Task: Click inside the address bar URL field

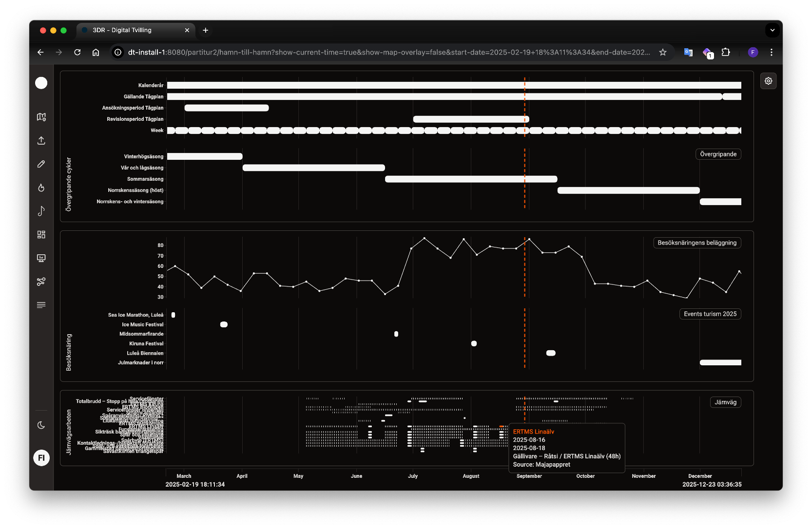Action: (x=341, y=52)
